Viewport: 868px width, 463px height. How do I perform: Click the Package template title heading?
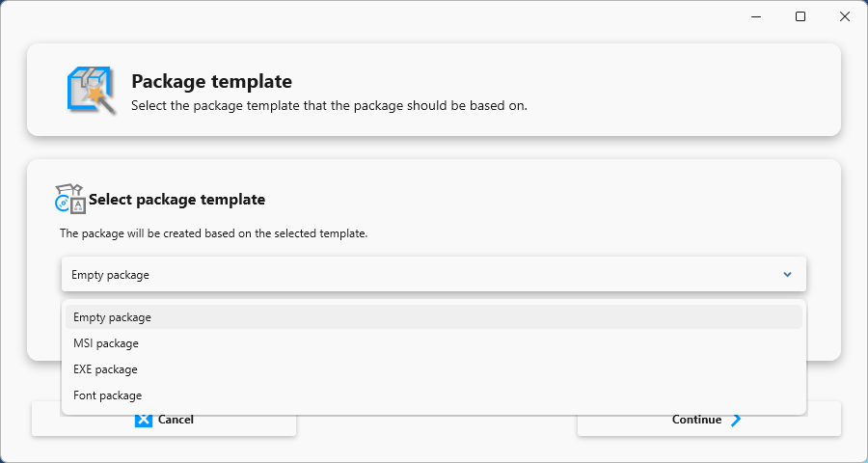pyautogui.click(x=211, y=81)
